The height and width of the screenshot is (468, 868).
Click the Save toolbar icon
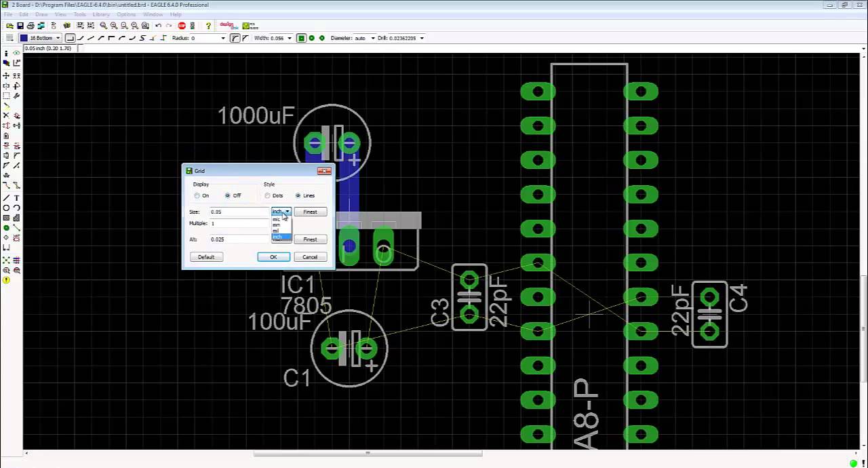point(20,26)
